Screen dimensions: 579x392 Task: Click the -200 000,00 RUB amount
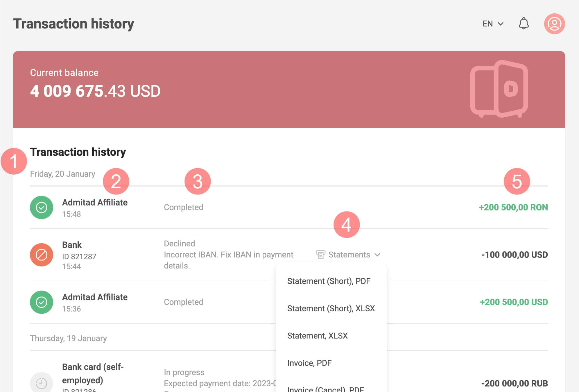pyautogui.click(x=515, y=384)
